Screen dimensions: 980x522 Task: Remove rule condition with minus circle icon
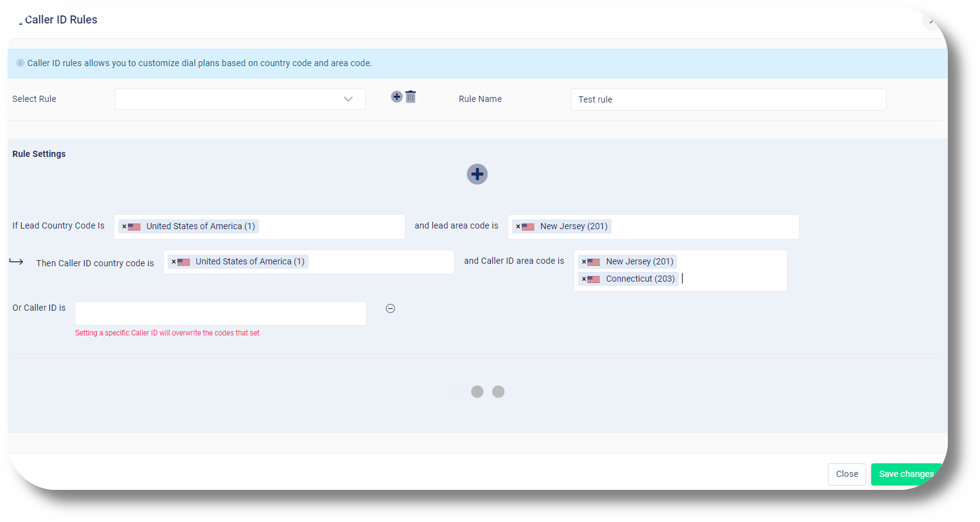(x=390, y=309)
